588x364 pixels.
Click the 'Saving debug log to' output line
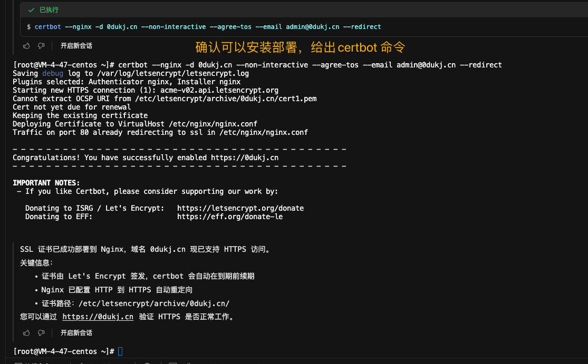[131, 73]
